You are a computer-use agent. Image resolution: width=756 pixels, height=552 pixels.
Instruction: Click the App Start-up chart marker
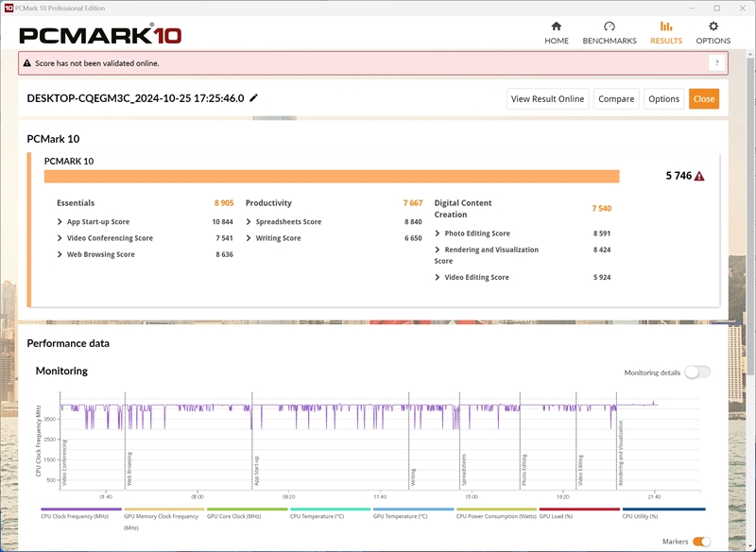click(x=257, y=471)
